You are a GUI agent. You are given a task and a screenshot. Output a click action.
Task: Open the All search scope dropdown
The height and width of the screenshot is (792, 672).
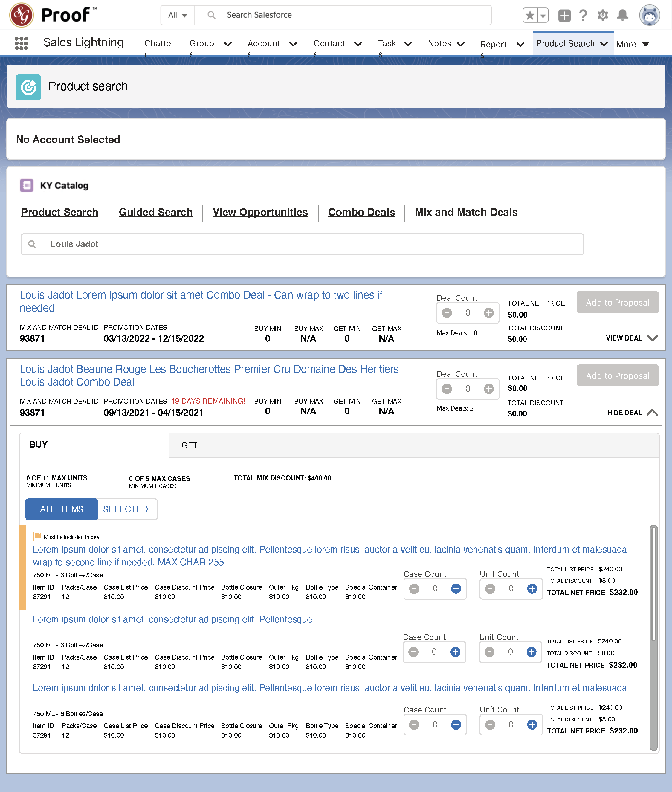pos(178,15)
